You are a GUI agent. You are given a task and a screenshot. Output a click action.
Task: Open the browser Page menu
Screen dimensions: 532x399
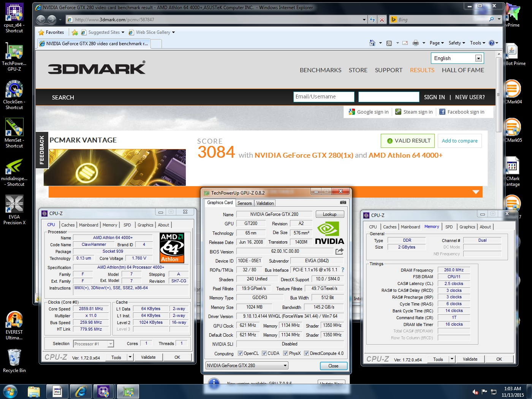[x=437, y=43]
